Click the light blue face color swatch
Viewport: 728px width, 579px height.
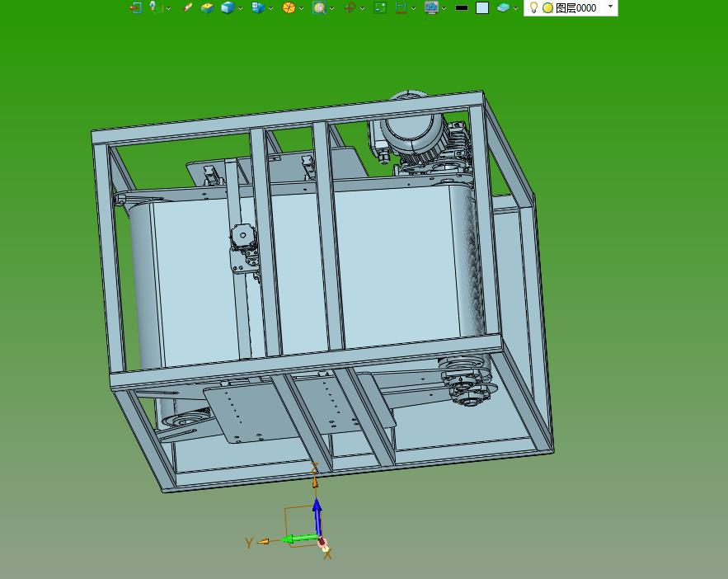point(482,8)
